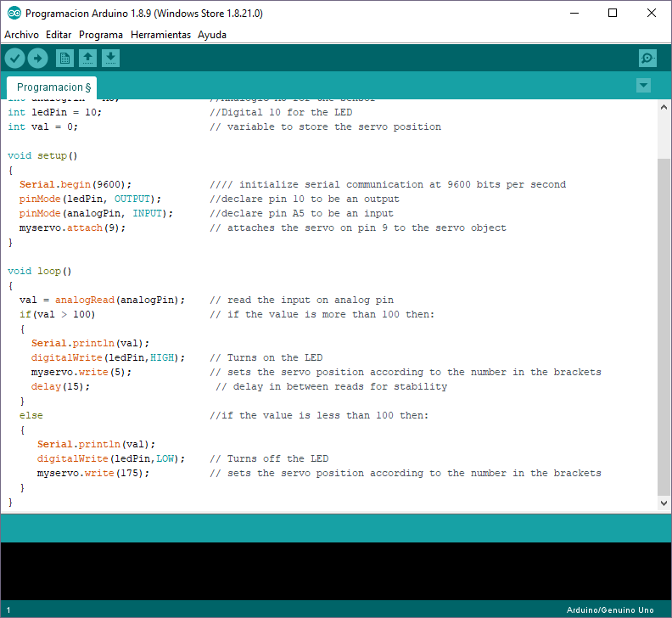Click the 'if(val > 100)' condition
The image size is (672, 618).
pos(58,314)
